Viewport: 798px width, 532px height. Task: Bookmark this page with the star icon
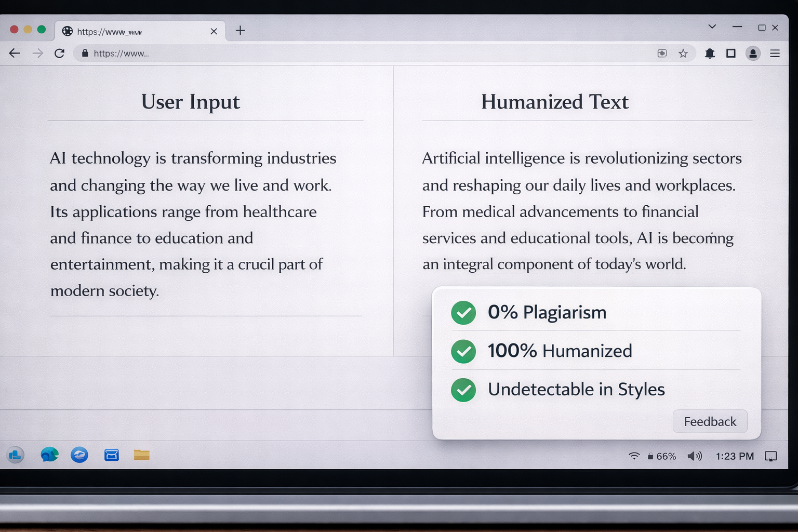coord(683,53)
